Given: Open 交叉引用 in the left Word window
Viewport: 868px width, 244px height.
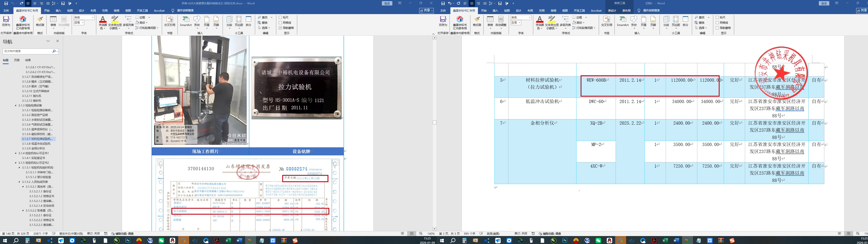Looking at the screenshot, I should tap(170, 22).
